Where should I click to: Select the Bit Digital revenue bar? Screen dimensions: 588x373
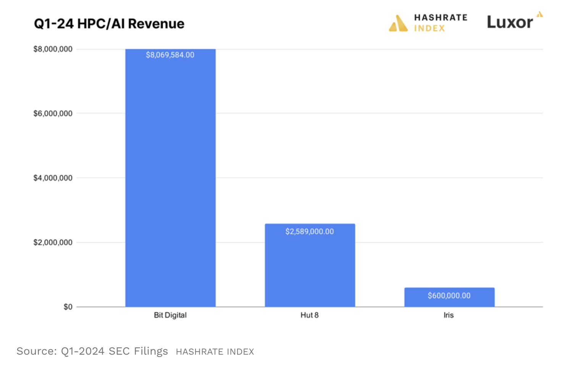click(x=170, y=178)
